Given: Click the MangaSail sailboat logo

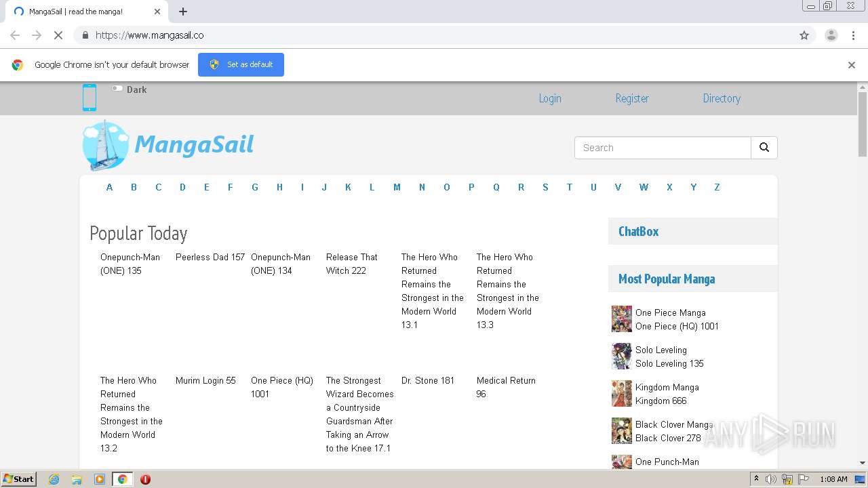Looking at the screenshot, I should (105, 145).
